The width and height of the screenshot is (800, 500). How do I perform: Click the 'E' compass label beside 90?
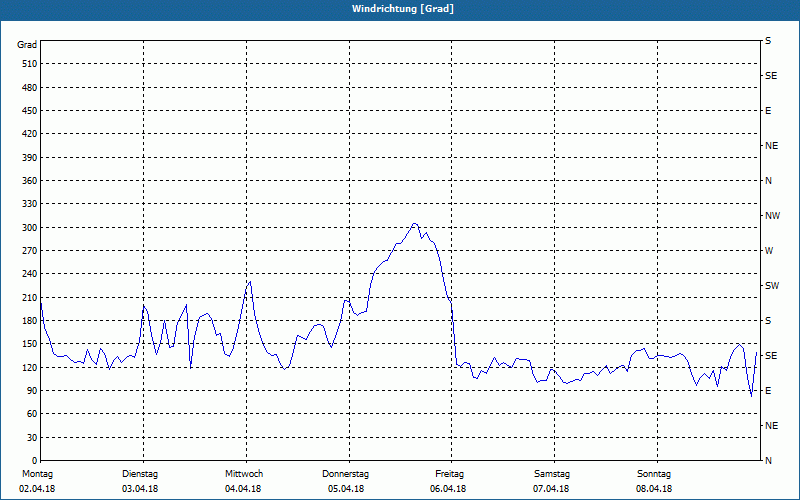(768, 391)
